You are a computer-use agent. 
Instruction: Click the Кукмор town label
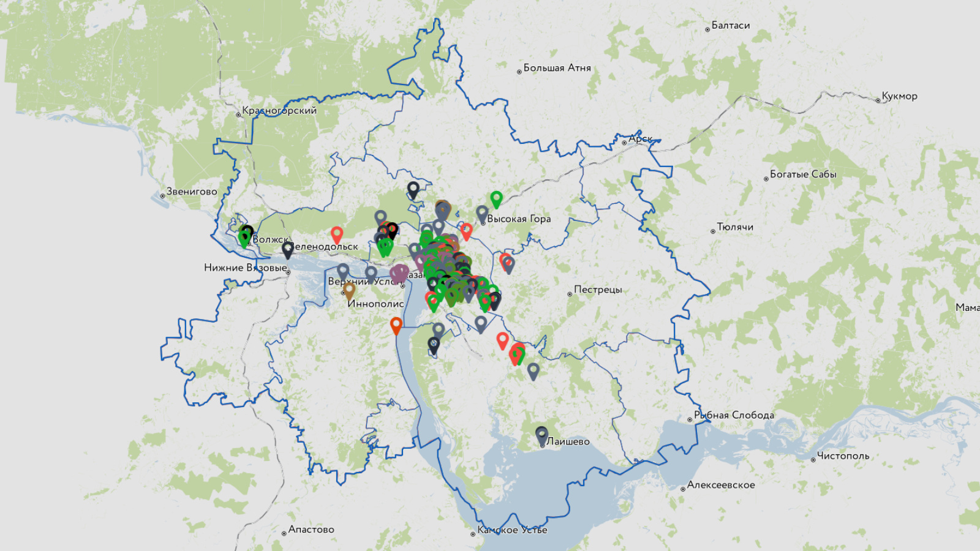(899, 96)
